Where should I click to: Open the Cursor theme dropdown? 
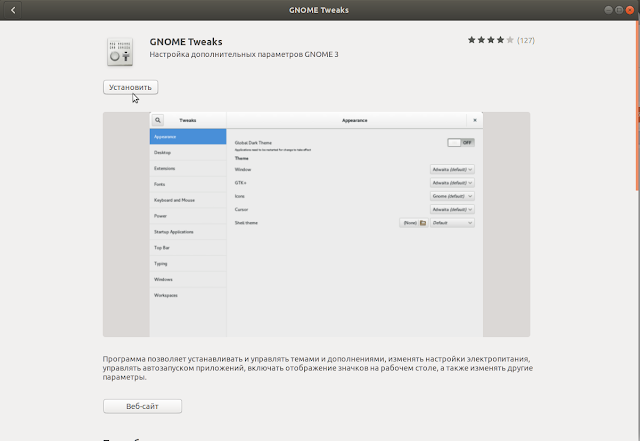(452, 209)
